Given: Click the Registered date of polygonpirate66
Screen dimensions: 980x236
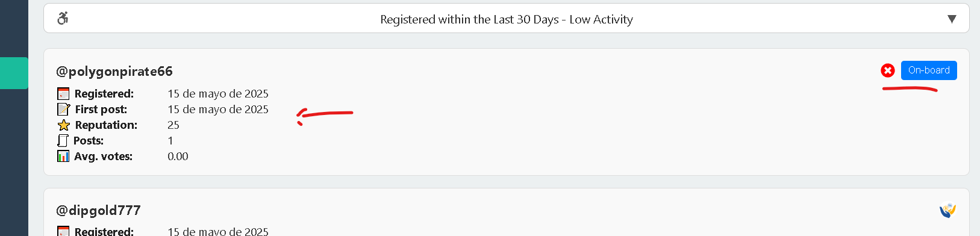Looking at the screenshot, I should (218, 93).
